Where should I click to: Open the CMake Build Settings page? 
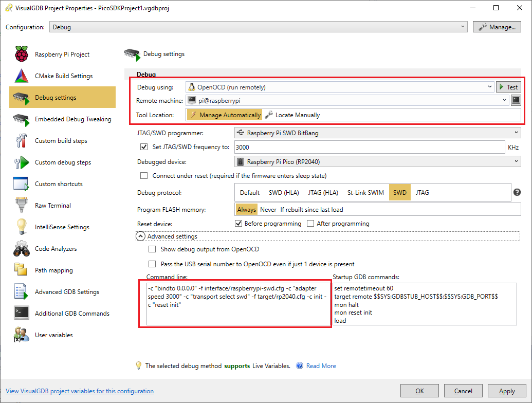[x=62, y=76]
